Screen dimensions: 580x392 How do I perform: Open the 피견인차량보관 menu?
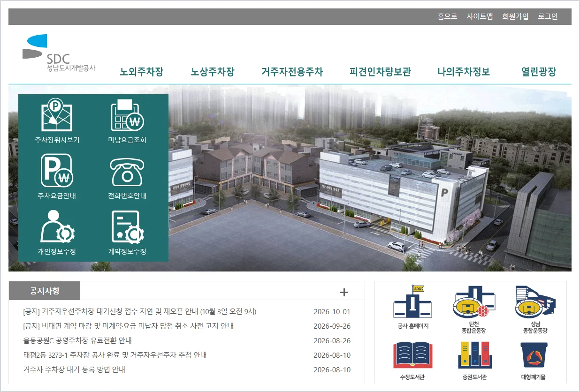tap(380, 72)
